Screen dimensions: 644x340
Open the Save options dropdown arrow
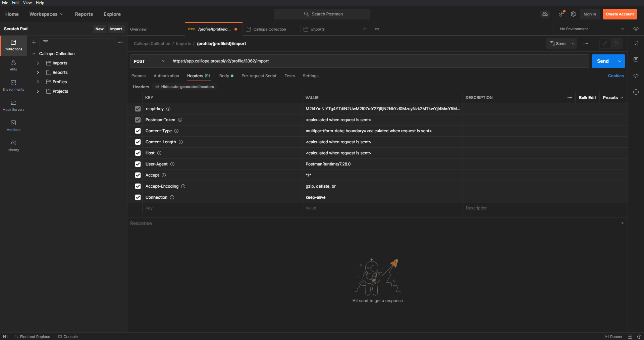(x=573, y=44)
